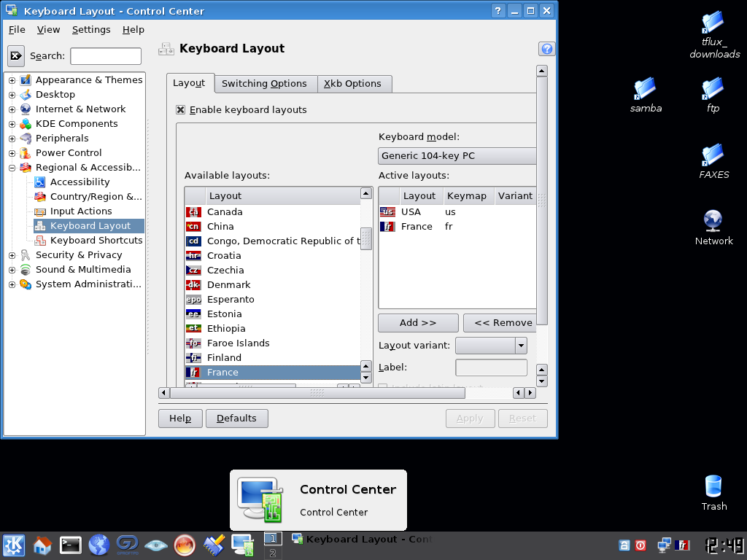The width and height of the screenshot is (747, 560).
Task: Click the horizontal scrollbar below the layout panel
Action: coord(317,393)
